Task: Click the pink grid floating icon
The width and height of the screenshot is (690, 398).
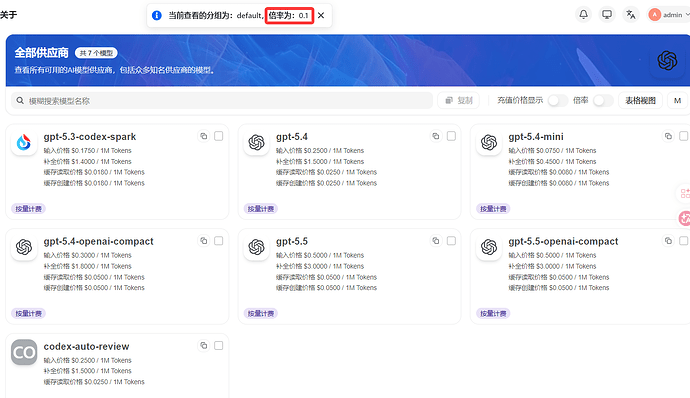Action: coord(685,193)
